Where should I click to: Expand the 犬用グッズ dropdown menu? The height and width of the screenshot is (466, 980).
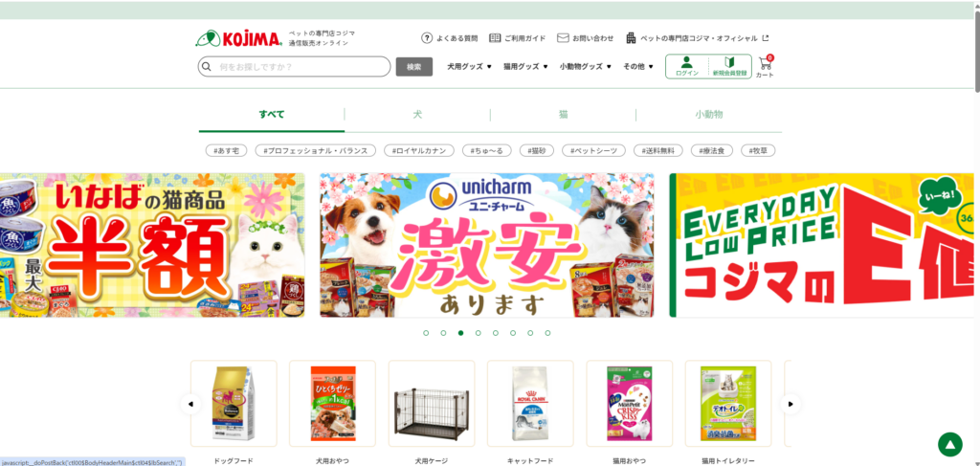(x=469, y=66)
